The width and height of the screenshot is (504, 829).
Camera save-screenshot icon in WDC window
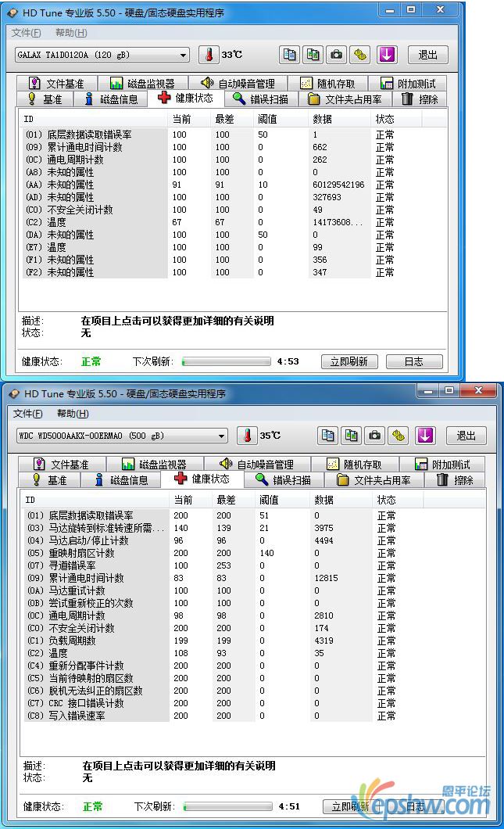point(374,435)
